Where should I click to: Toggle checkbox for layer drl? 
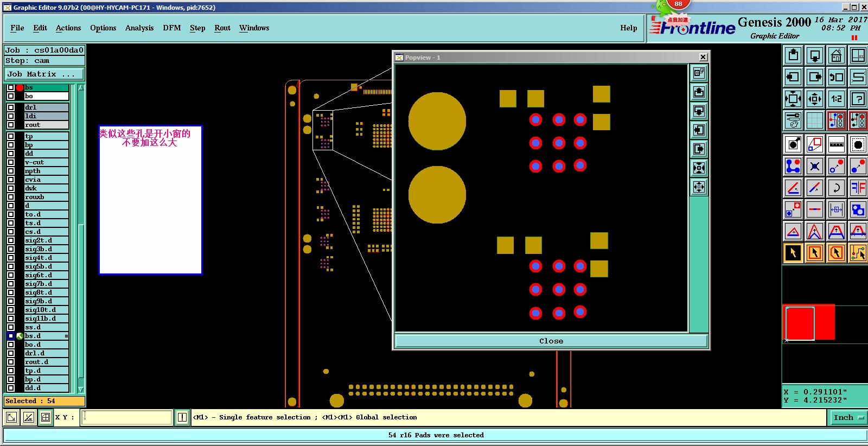(x=11, y=107)
